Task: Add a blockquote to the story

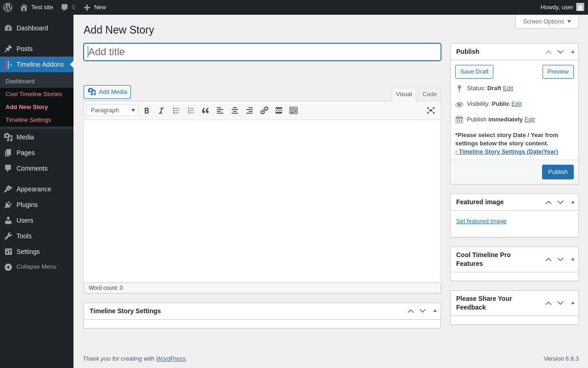Action: pyautogui.click(x=205, y=110)
